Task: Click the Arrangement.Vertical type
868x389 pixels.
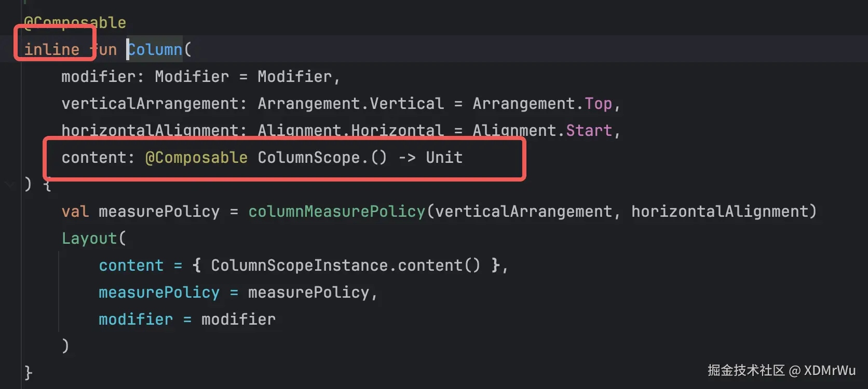Action: (x=351, y=104)
